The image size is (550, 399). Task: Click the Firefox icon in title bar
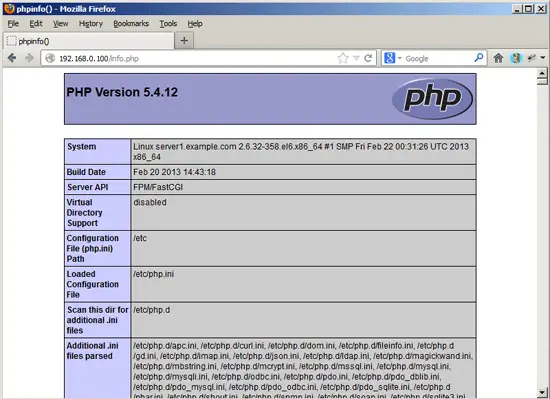click(9, 8)
